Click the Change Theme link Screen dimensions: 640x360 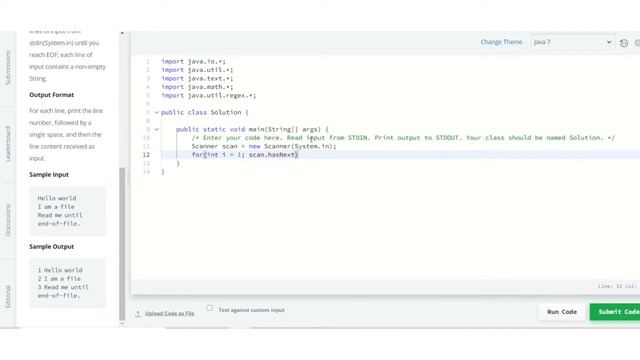click(501, 42)
